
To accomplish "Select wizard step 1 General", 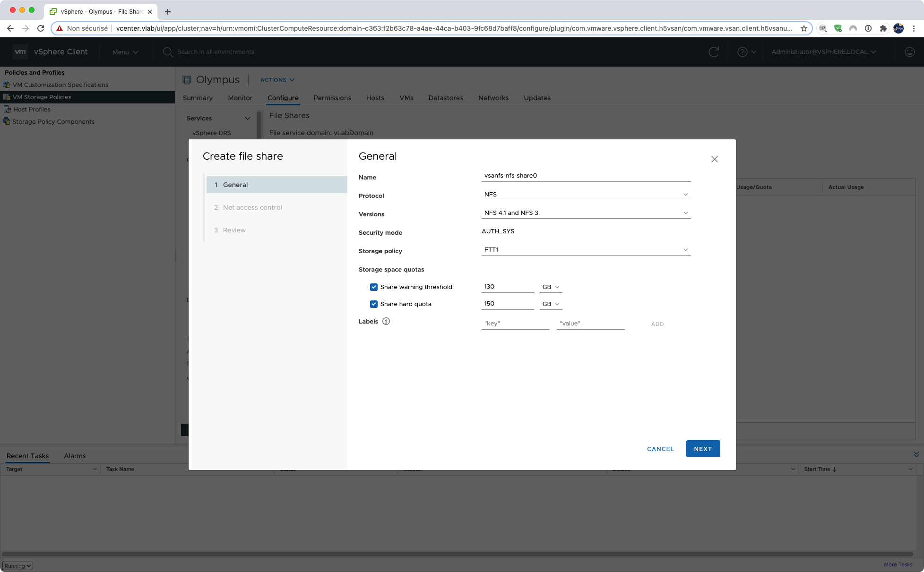I will (x=277, y=185).
